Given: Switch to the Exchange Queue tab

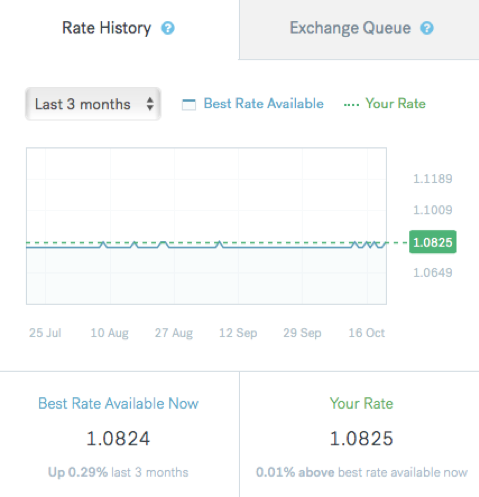Looking at the screenshot, I should pyautogui.click(x=359, y=29).
